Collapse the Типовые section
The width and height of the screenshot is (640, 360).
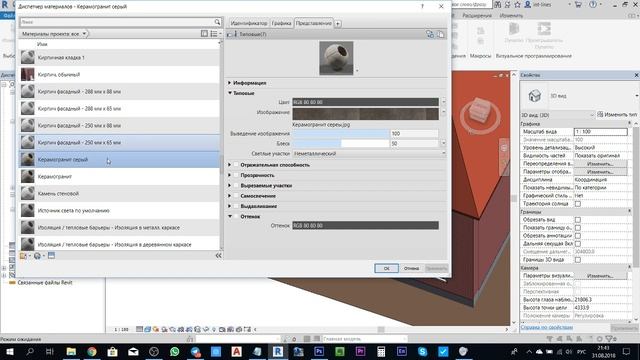click(230, 93)
